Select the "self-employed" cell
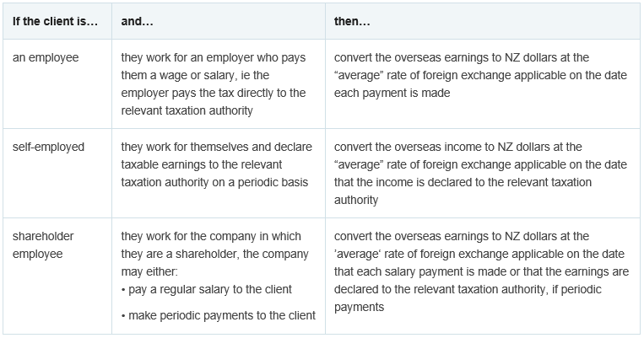Screen dimensions: 644x338 coord(50,147)
